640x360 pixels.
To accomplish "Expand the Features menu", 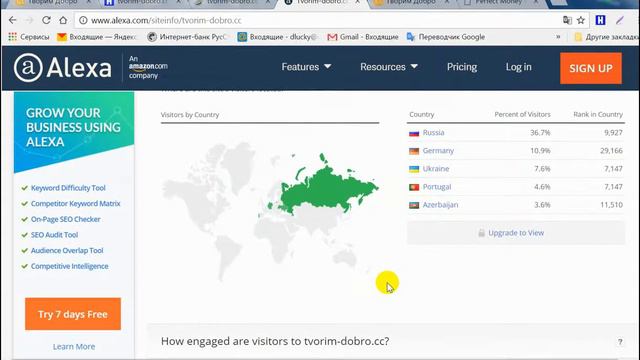I will (306, 67).
